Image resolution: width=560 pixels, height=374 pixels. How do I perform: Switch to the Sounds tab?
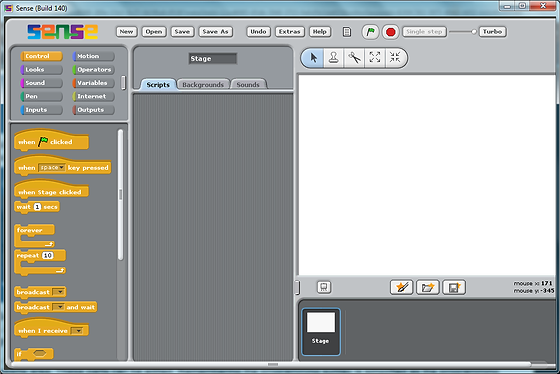click(x=248, y=85)
